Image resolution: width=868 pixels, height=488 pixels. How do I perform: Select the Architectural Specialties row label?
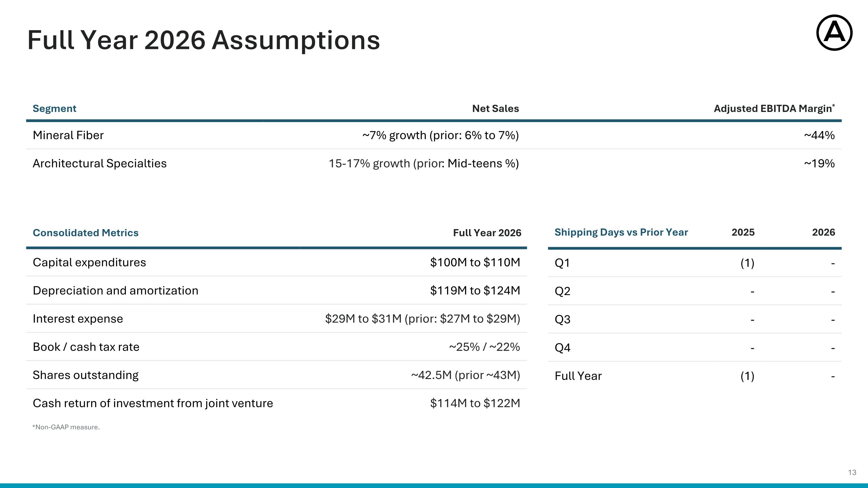(100, 163)
